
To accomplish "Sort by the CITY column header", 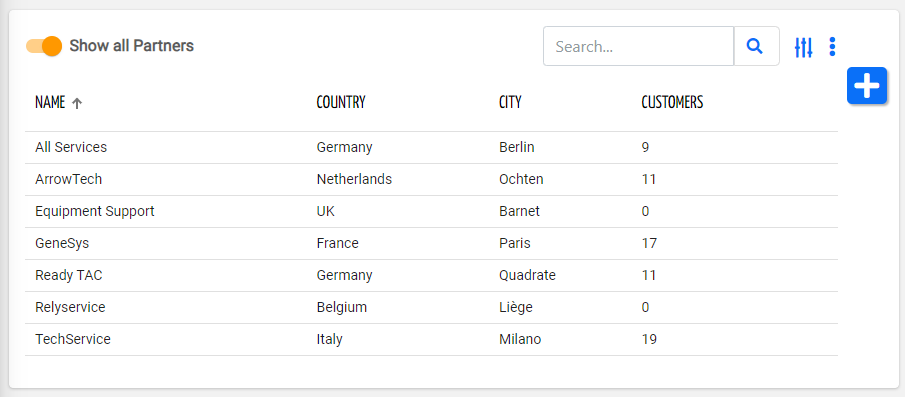I will tap(510, 103).
